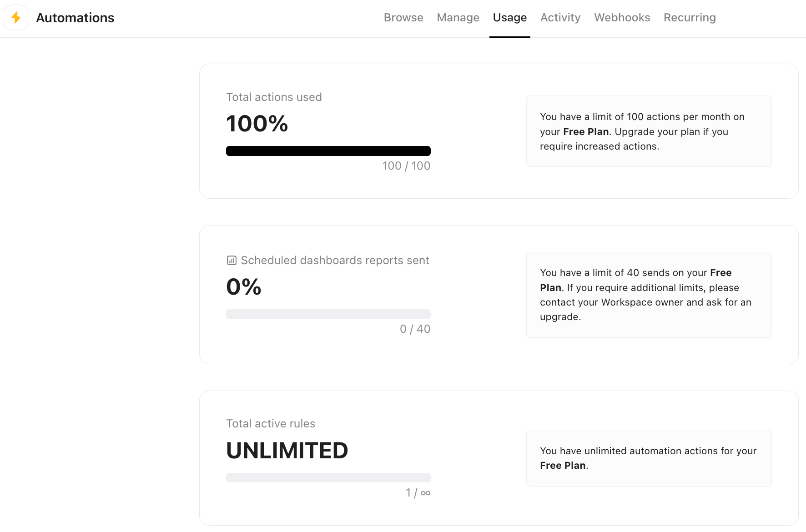This screenshot has height=532, width=806.
Task: Switch to the Recurring tab
Action: (x=689, y=18)
